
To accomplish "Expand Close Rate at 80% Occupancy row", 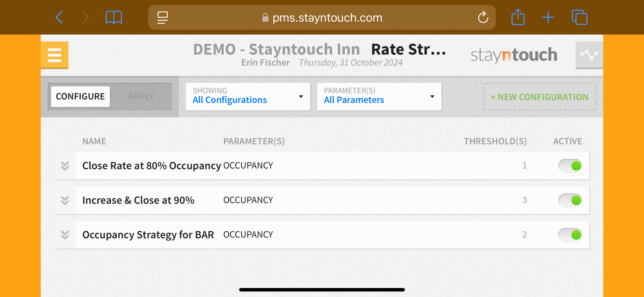I will [x=65, y=166].
